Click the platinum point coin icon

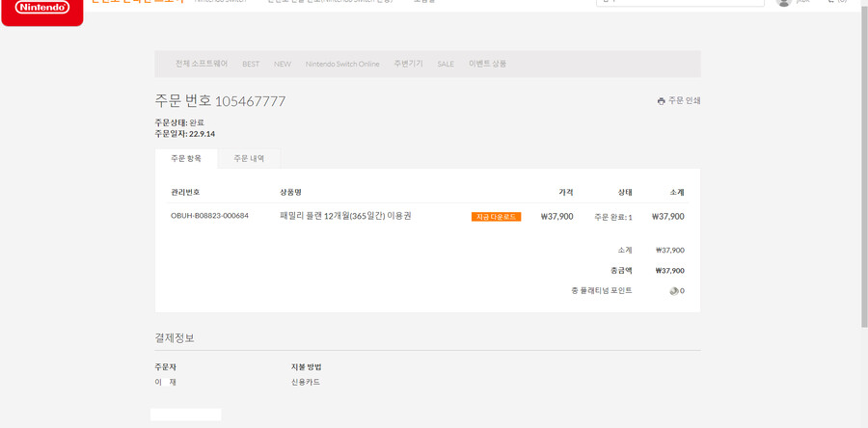pyautogui.click(x=674, y=291)
